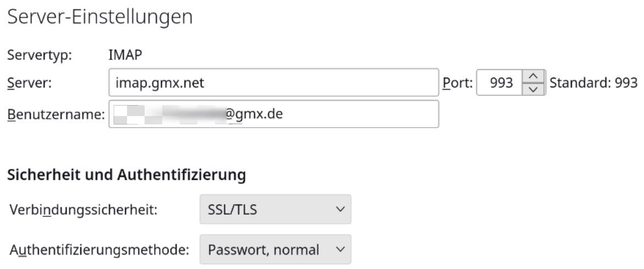The height and width of the screenshot is (269, 644).
Task: Click the IMAP server type text
Action: tap(123, 54)
